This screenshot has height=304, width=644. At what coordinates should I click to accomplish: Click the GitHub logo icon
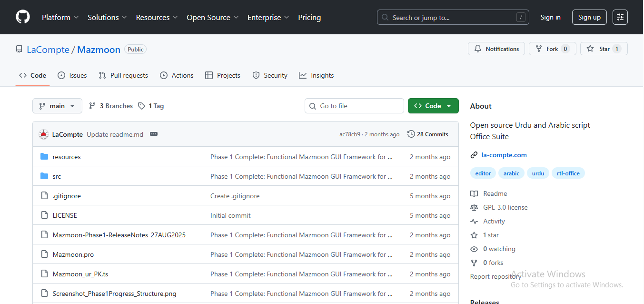pyautogui.click(x=22, y=17)
